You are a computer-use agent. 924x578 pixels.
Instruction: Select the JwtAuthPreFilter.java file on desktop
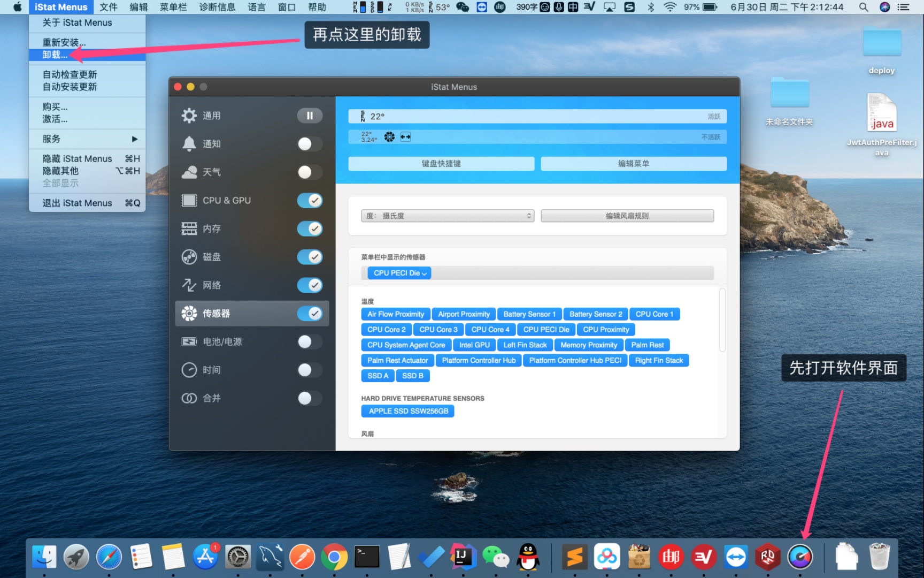click(882, 126)
